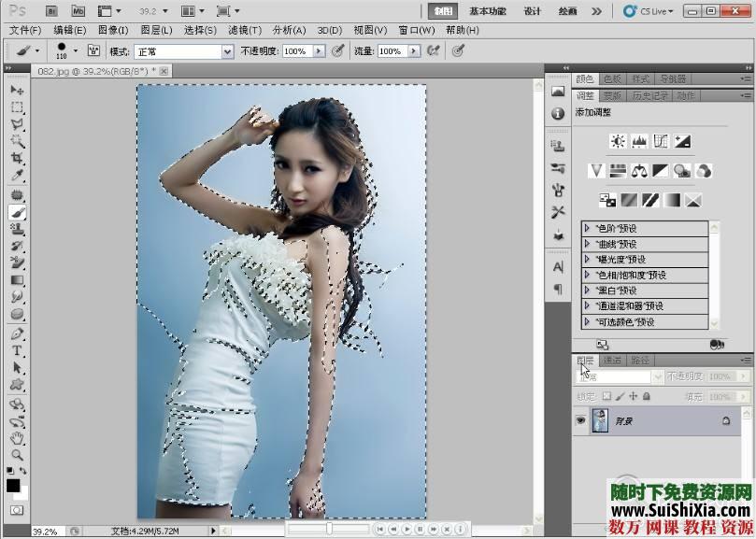Screen dimensions: 756x539
Task: Click the 不透明度 input field in options bar
Action: pos(294,51)
